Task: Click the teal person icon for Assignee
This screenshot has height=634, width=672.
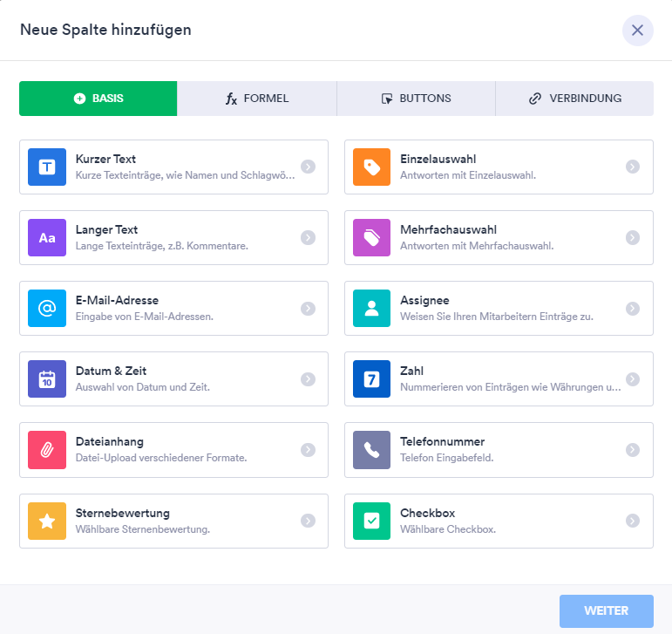Action: (x=371, y=308)
